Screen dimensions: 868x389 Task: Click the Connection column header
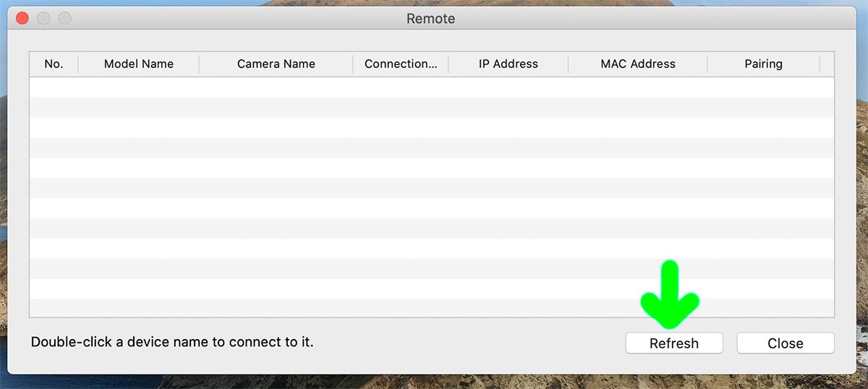point(401,64)
